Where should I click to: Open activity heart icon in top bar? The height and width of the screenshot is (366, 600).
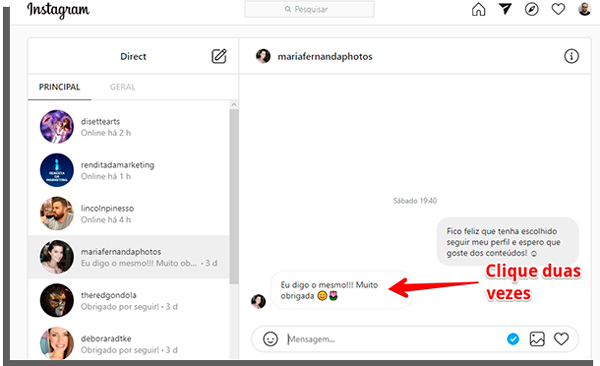(558, 9)
